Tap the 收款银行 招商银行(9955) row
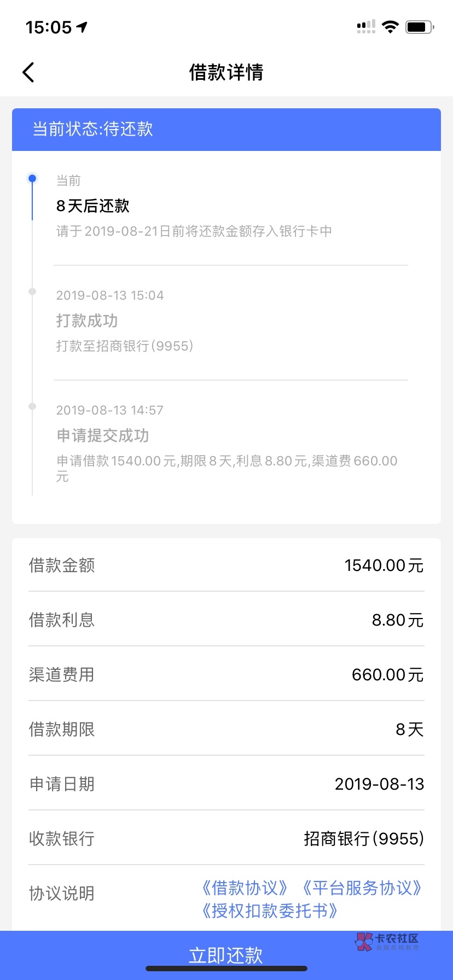 tap(226, 838)
